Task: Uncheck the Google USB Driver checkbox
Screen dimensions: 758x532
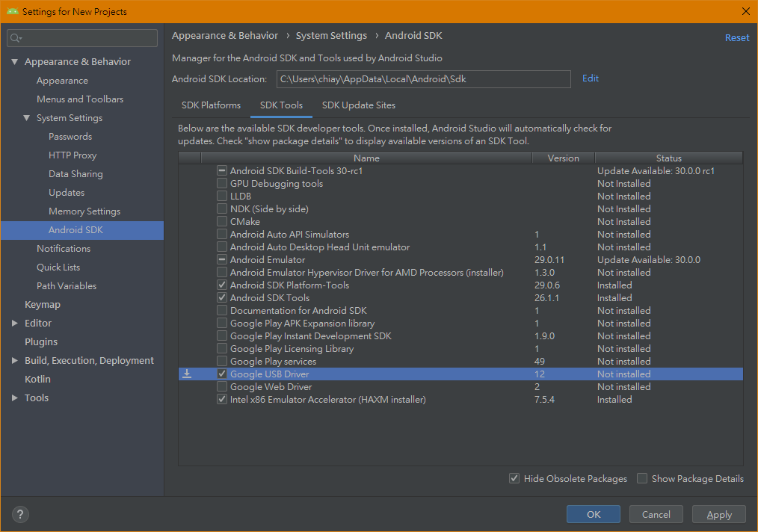Action: pyautogui.click(x=222, y=374)
